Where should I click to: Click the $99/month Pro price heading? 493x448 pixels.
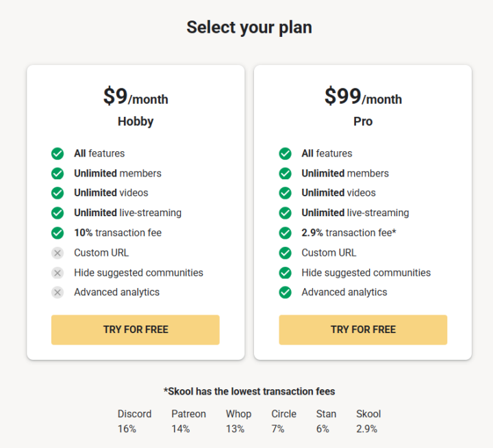point(363,97)
